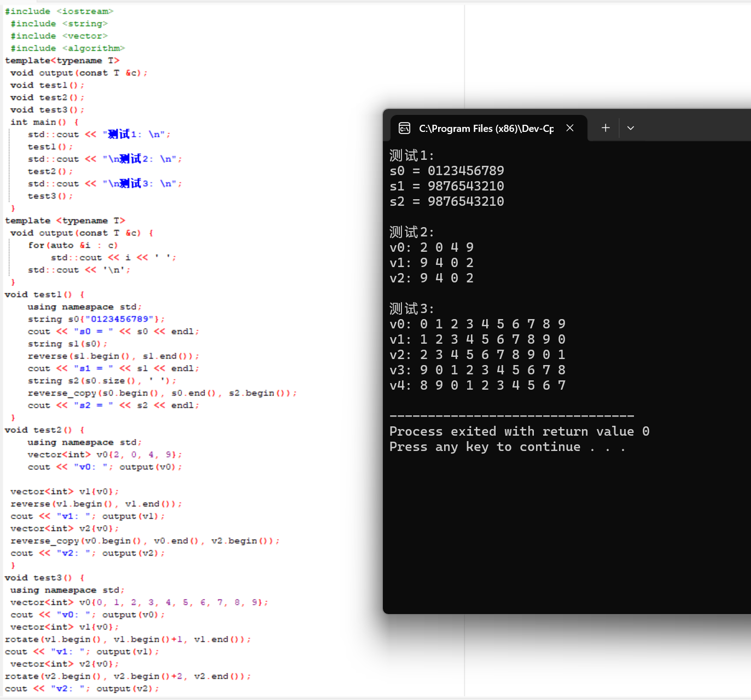Click the 'void test2() {' definition line
The width and height of the screenshot is (751, 700).
point(45,430)
